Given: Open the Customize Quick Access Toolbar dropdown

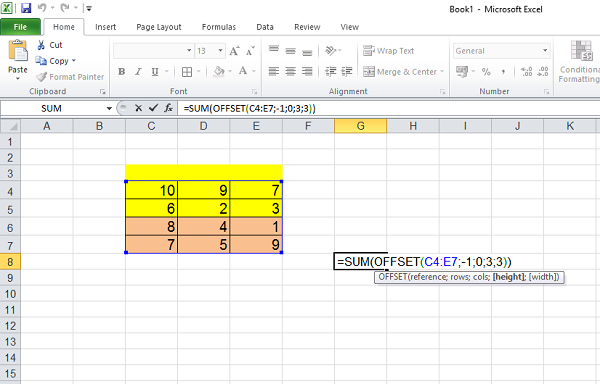Looking at the screenshot, I should [89, 8].
